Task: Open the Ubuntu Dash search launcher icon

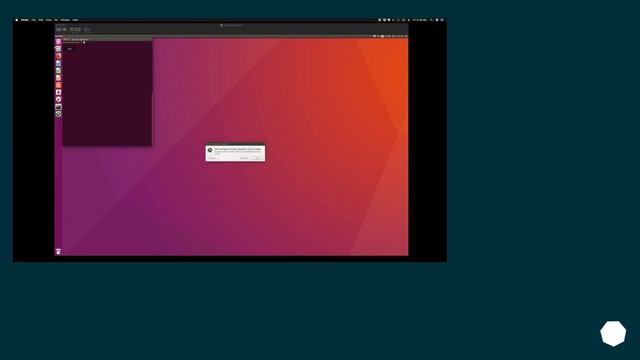Action: (x=58, y=42)
